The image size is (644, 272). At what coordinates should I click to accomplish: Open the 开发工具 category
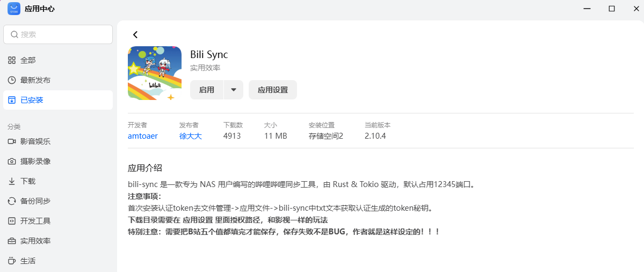pyautogui.click(x=58, y=221)
